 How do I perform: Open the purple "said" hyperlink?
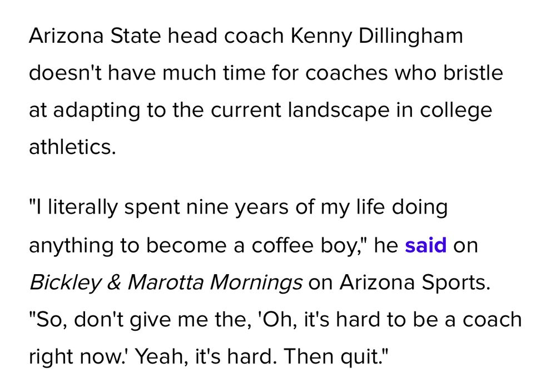425,246
